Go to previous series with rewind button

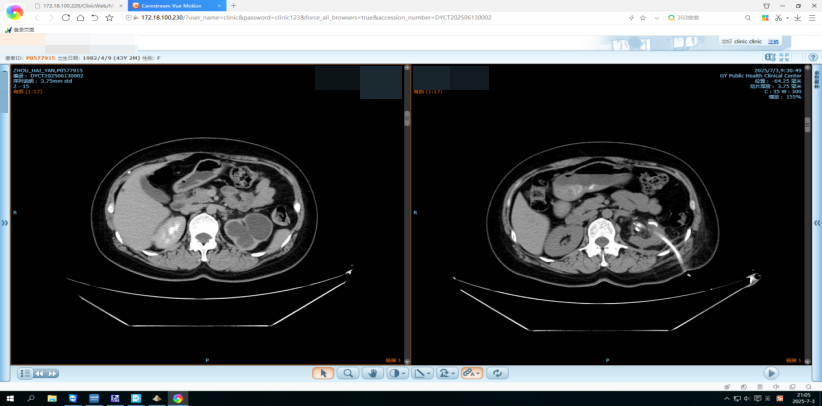[x=40, y=373]
